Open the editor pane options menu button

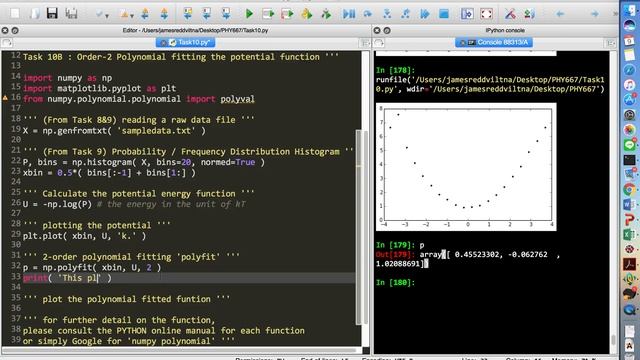[365, 43]
